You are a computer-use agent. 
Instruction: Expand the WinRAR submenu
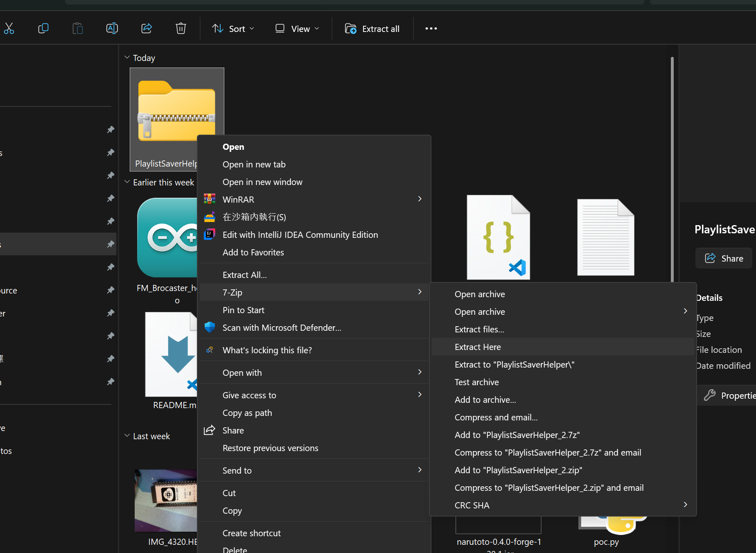314,199
